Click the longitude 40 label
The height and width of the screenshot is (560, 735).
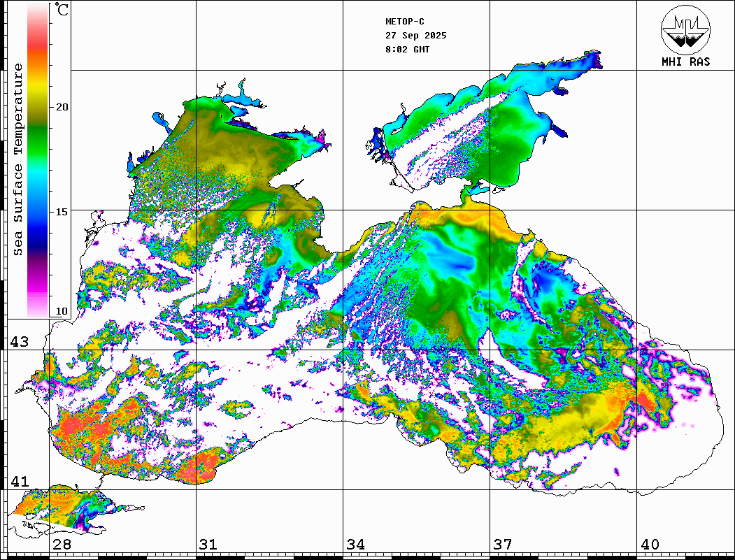point(649,545)
